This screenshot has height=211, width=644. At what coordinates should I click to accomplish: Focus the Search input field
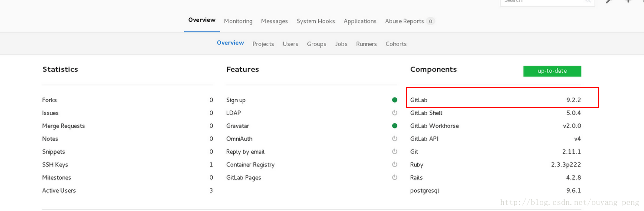tap(547, 1)
